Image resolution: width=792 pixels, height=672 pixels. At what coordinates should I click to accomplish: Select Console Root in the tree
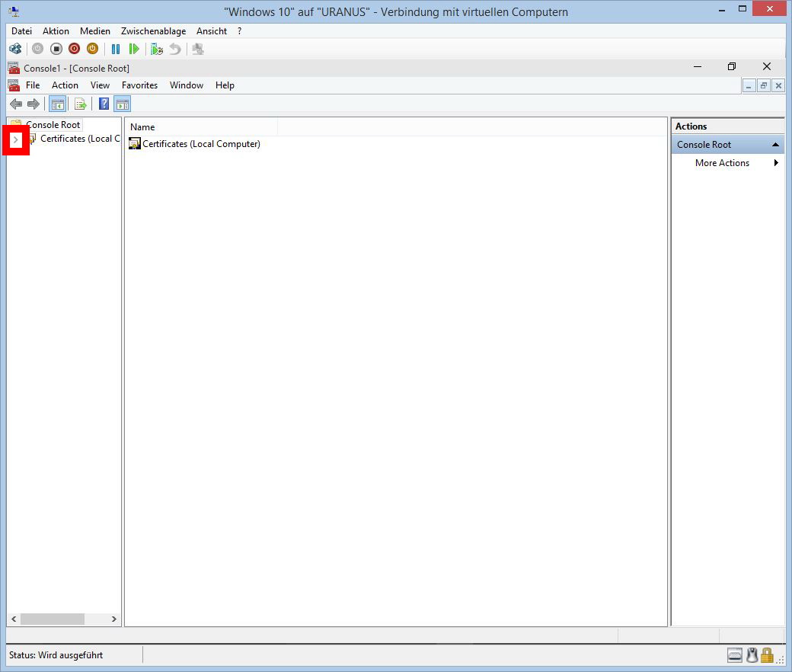point(53,125)
